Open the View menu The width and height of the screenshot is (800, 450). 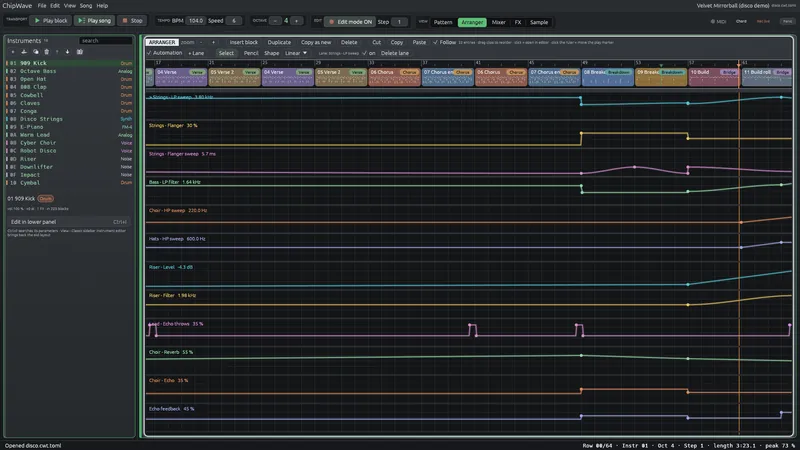pyautogui.click(x=69, y=6)
